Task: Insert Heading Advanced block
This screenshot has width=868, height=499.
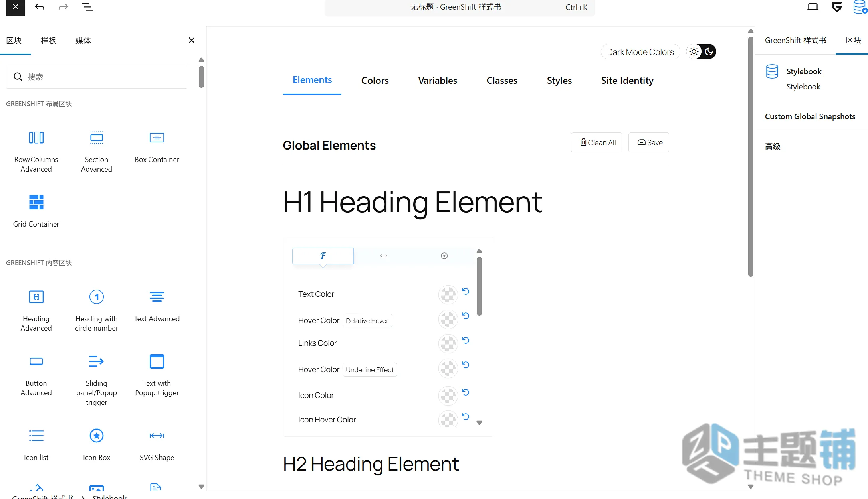Action: click(x=36, y=310)
